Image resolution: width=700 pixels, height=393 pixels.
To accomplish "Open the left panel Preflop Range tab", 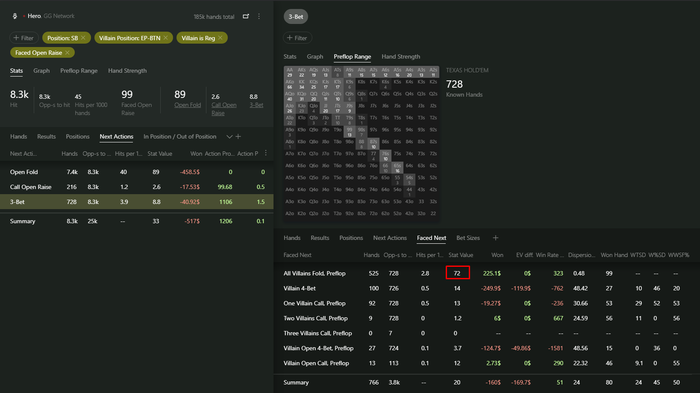I will point(79,71).
